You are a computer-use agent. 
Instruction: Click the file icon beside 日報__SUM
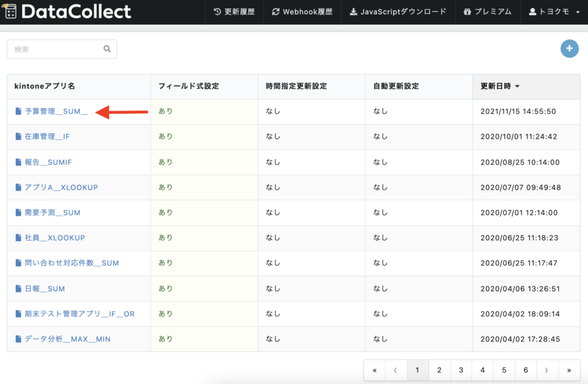(18, 288)
